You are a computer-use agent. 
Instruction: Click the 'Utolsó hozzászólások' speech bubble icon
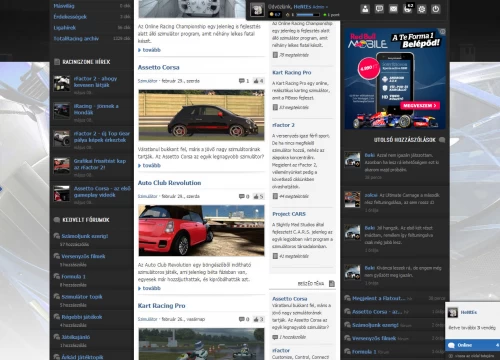click(x=442, y=140)
